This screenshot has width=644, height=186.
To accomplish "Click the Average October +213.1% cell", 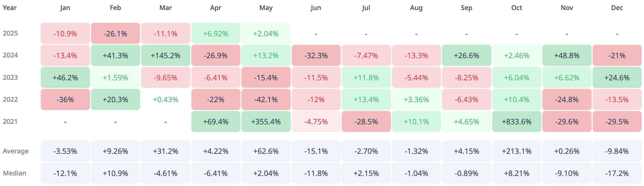I will click(x=517, y=151).
